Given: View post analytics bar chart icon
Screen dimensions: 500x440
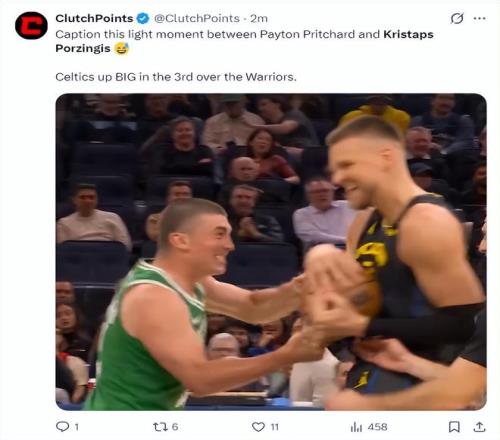Looking at the screenshot, I should pyautogui.click(x=356, y=427).
